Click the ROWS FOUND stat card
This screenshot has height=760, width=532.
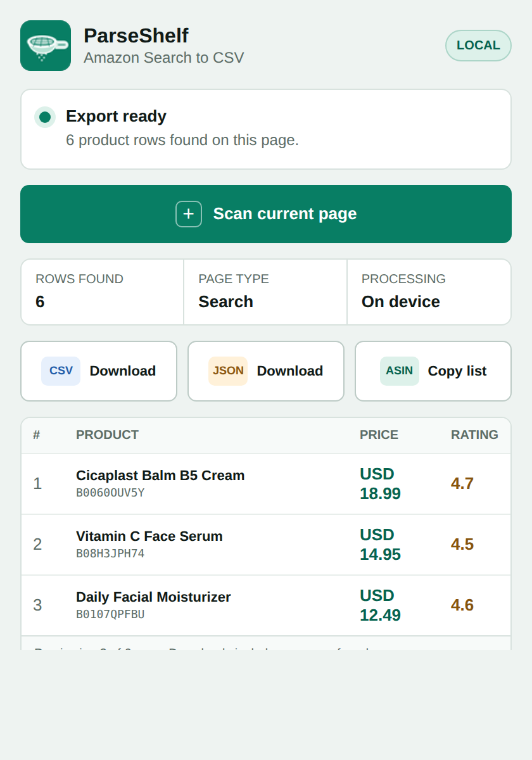[x=103, y=292]
